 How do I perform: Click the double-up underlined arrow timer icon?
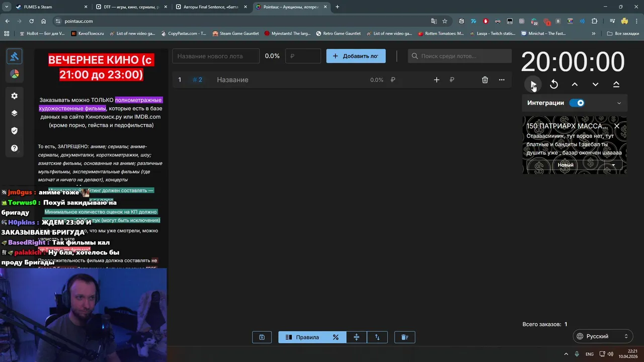[x=616, y=84]
